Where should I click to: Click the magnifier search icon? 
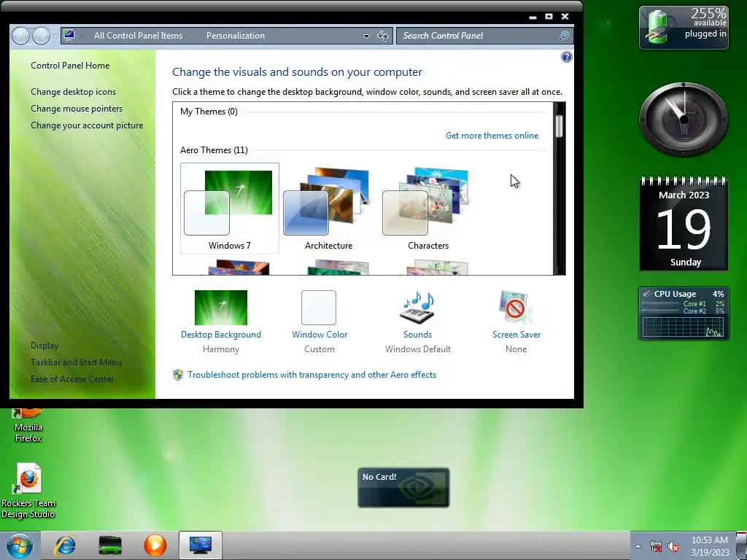pyautogui.click(x=564, y=36)
